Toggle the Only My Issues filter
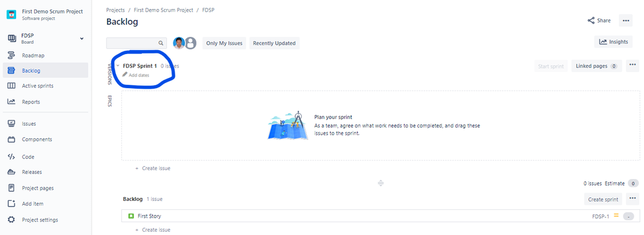Image resolution: width=644 pixels, height=235 pixels. point(224,43)
